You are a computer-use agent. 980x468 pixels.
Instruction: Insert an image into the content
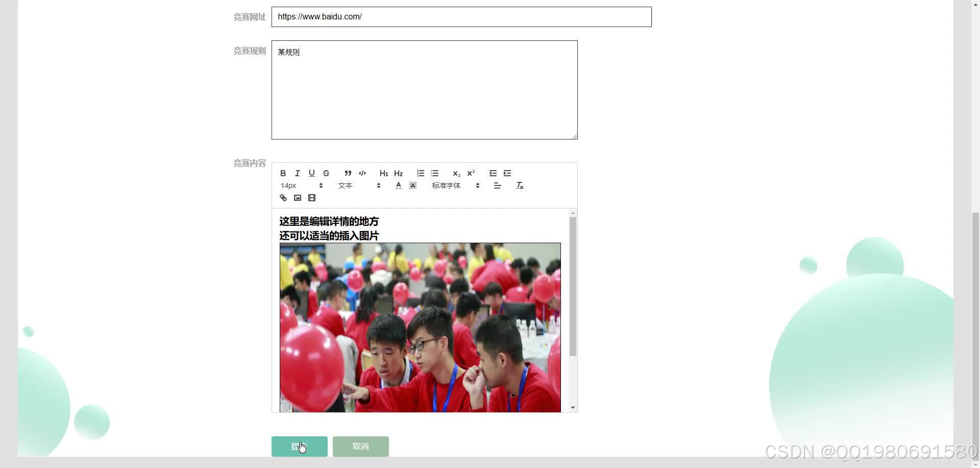coord(297,198)
